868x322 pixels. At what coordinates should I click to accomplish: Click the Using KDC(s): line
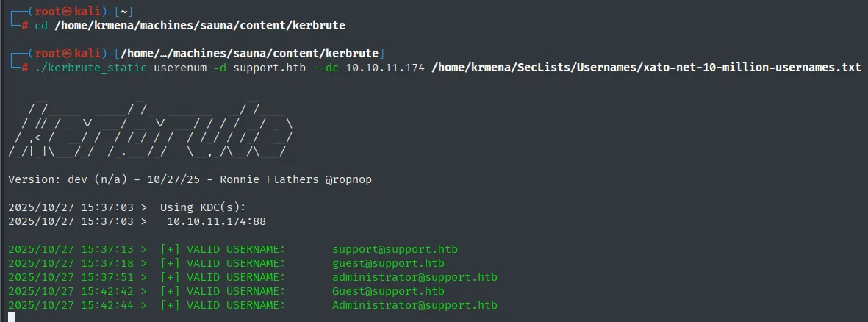(x=203, y=207)
